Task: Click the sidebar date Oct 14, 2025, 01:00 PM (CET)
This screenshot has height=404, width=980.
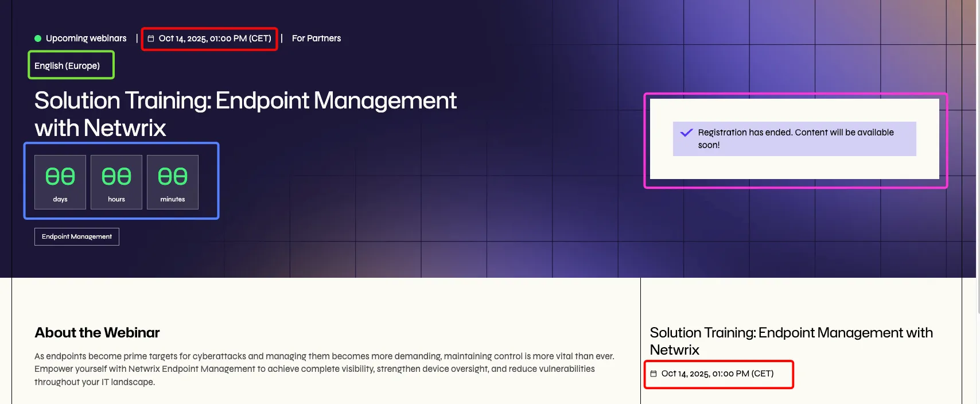Action: (x=717, y=374)
